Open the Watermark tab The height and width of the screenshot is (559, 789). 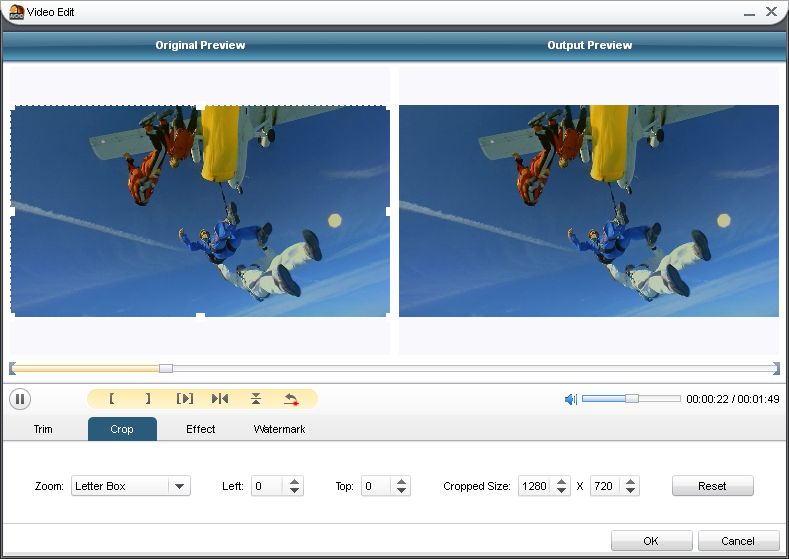click(x=279, y=429)
